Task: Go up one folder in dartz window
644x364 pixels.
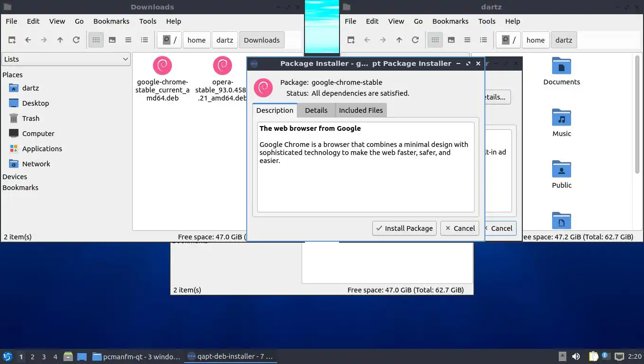Action: click(x=399, y=40)
